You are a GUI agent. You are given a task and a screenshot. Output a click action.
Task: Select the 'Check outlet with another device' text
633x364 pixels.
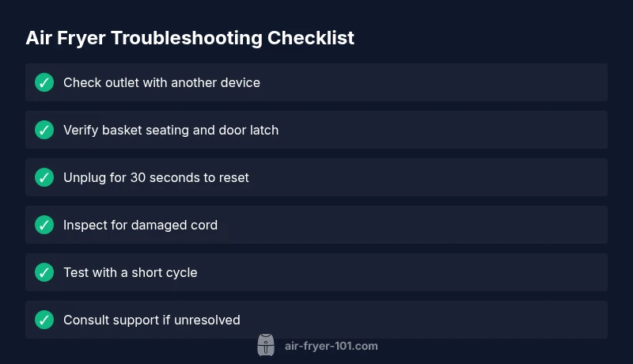(x=161, y=82)
